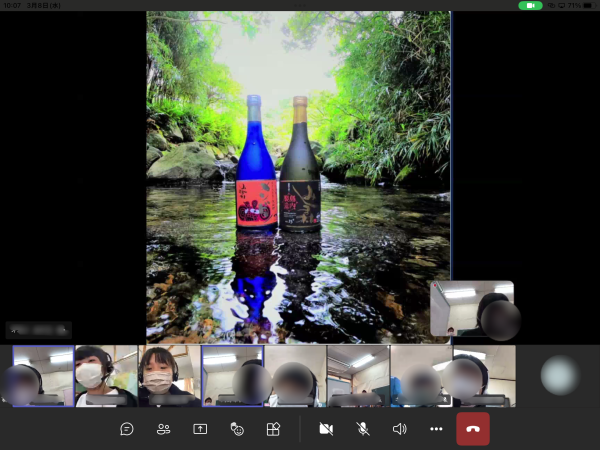Screen dimensions: 600x450
Task: Select the first participant thumbnail on the left
Action: pyautogui.click(x=43, y=376)
